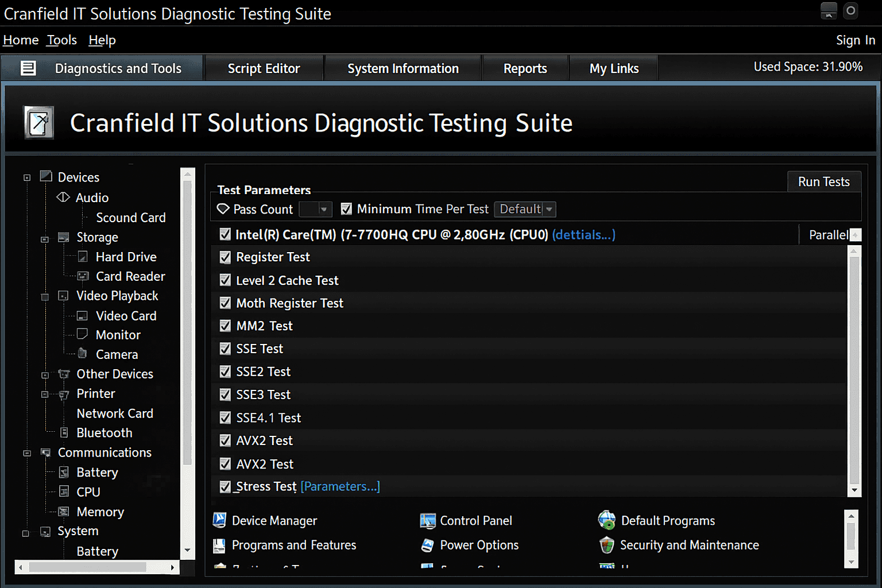Click the Video Card icon

pyautogui.click(x=83, y=316)
